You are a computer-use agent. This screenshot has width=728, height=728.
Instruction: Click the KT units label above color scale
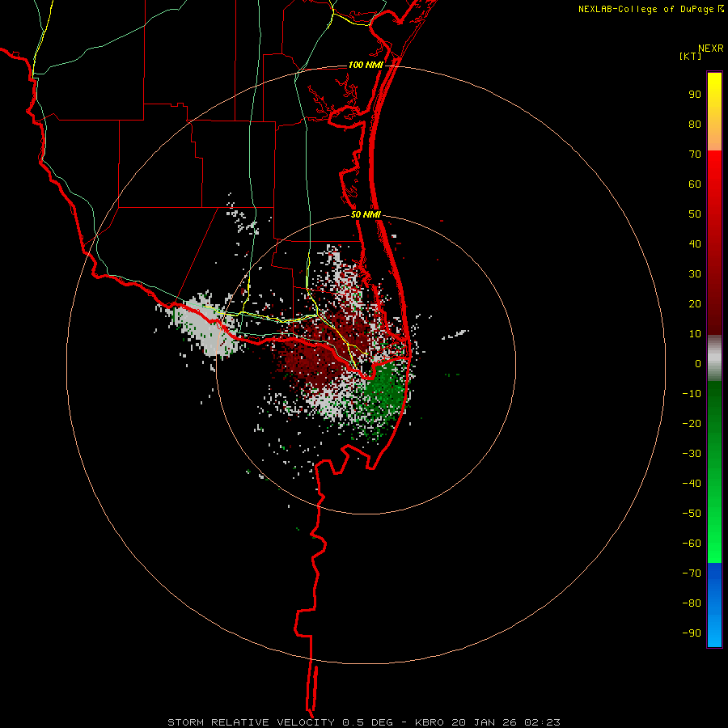point(691,56)
